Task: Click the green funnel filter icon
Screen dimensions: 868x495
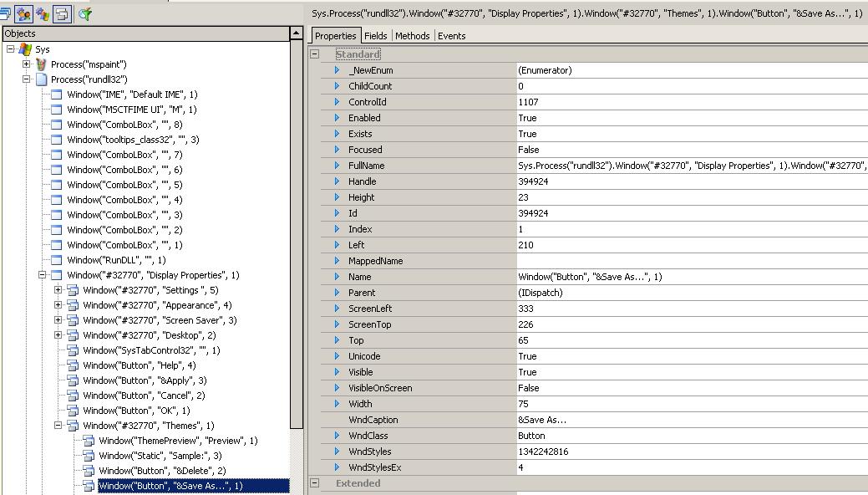Action: [84, 13]
